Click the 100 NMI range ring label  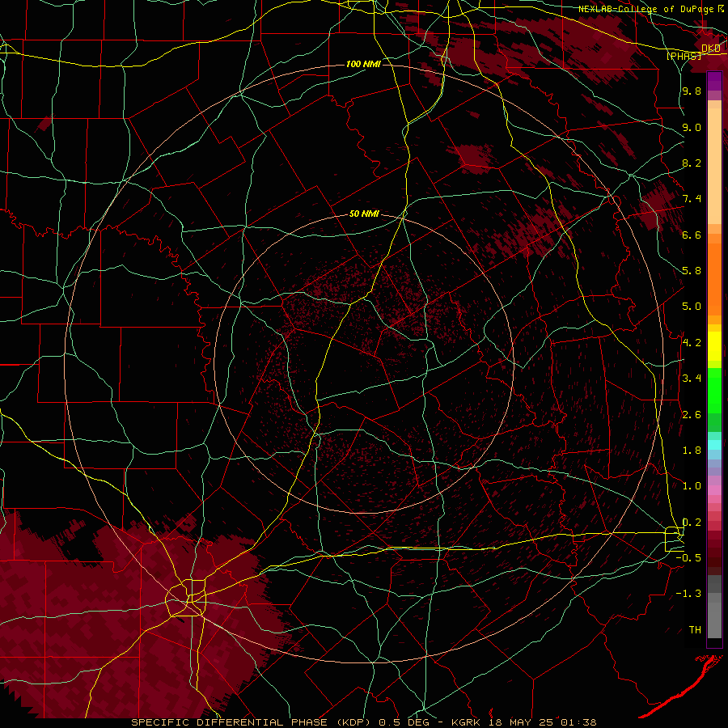[x=363, y=64]
